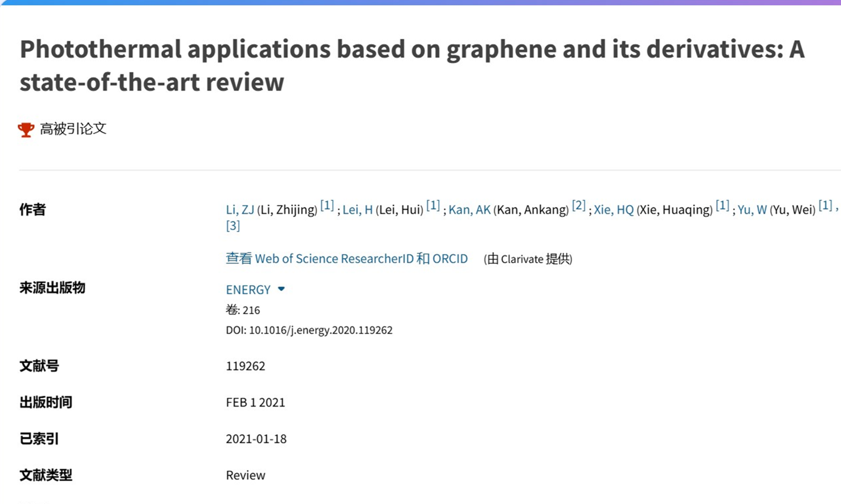This screenshot has height=504, width=841.
Task: Open 查看 Web of Science ResearcherID 和 ORCID link
Action: click(346, 259)
